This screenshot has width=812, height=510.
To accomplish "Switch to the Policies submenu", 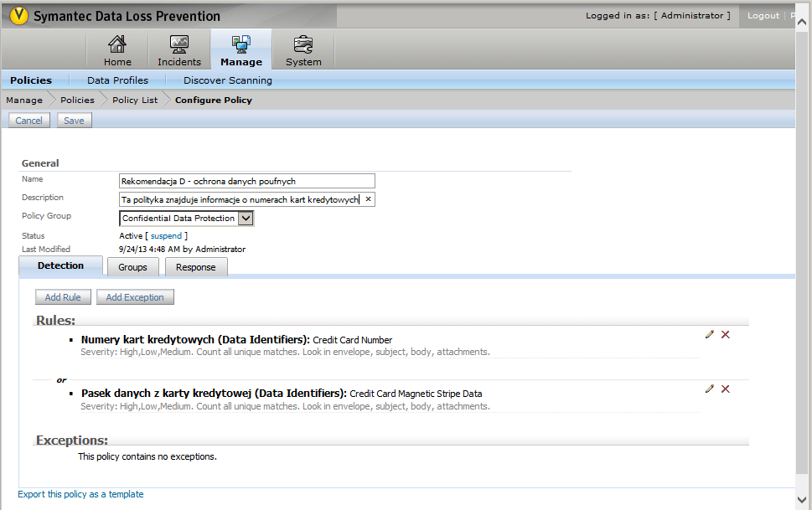I will [x=31, y=80].
